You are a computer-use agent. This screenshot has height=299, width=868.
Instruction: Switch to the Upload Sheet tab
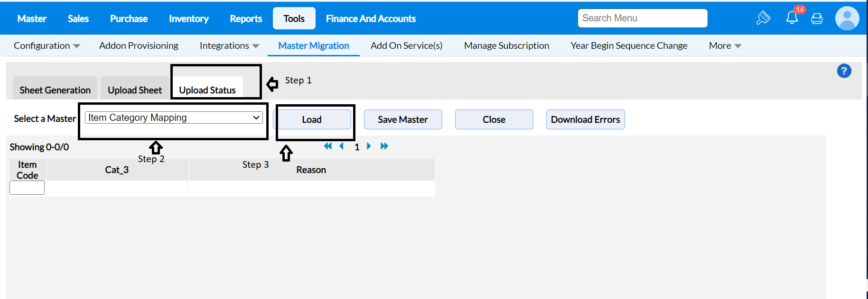[x=135, y=90]
